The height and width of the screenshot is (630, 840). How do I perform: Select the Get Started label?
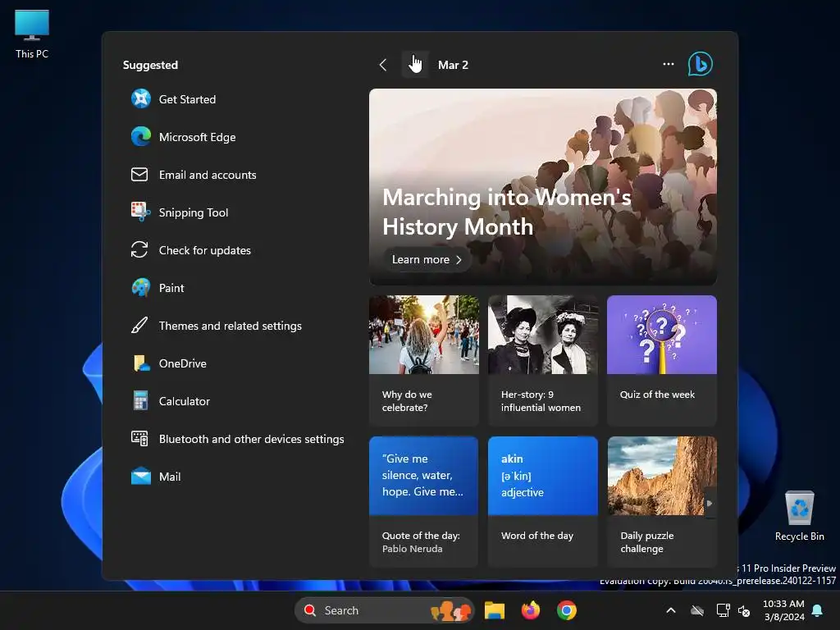(x=187, y=99)
